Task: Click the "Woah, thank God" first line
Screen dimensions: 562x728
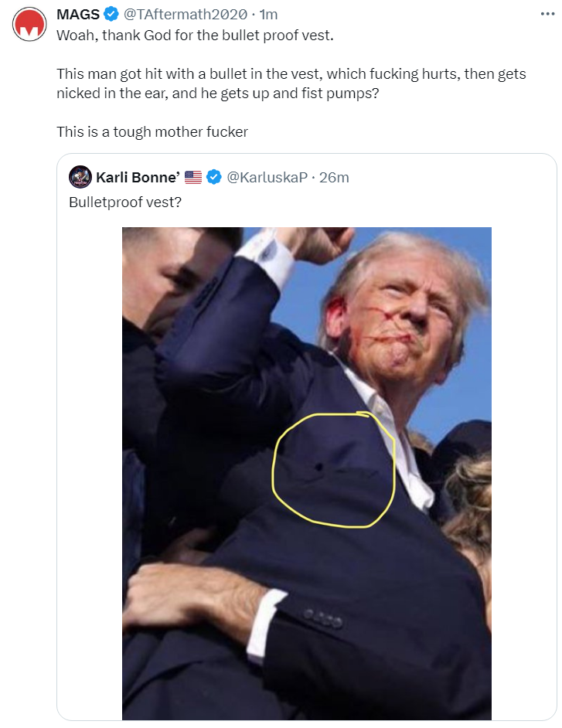Action: tap(195, 36)
